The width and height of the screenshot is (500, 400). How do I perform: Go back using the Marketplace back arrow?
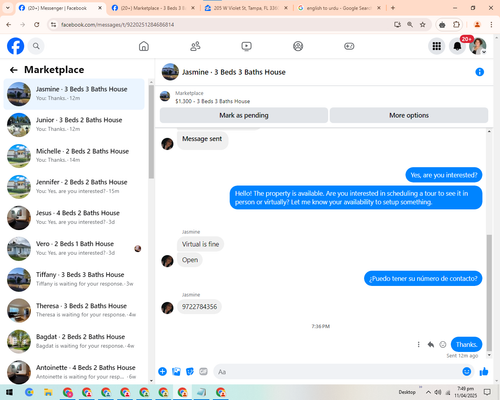click(14, 70)
